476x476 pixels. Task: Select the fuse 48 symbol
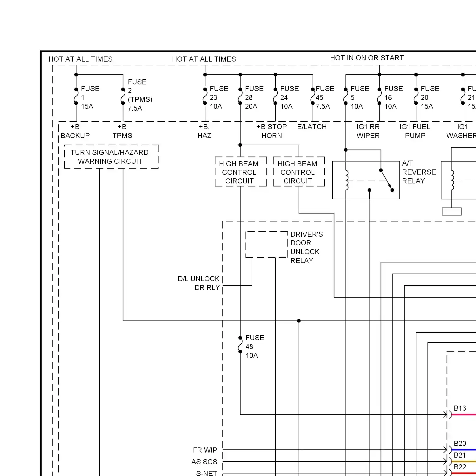tap(240, 345)
